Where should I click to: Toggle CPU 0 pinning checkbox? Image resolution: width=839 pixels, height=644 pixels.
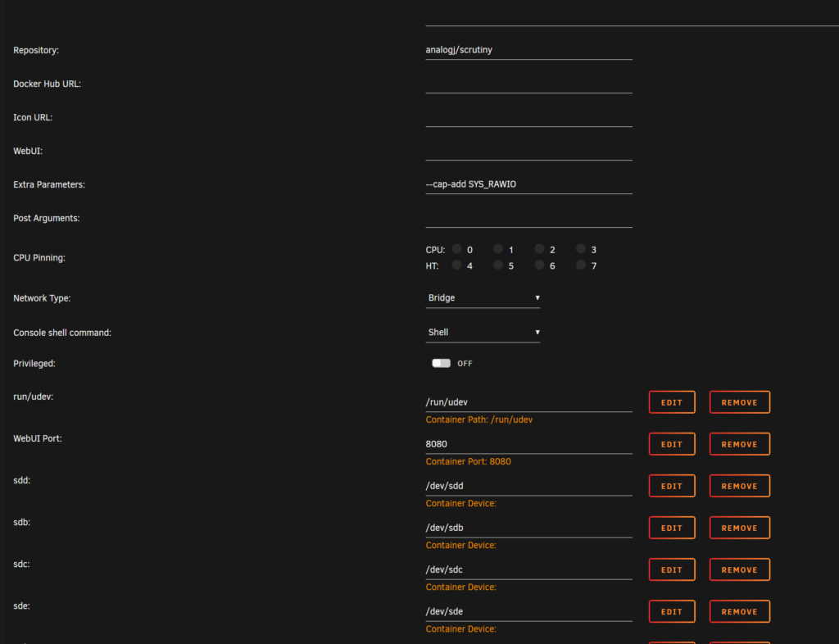(456, 249)
